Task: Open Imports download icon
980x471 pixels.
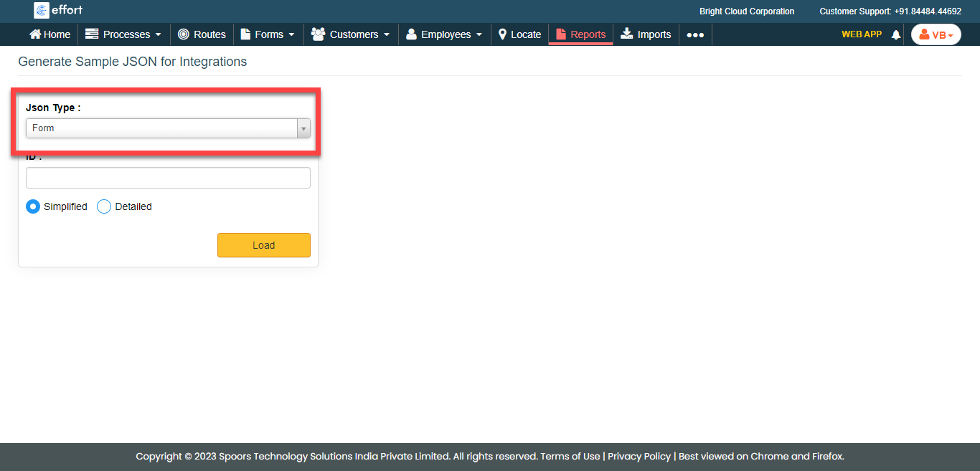Action: coord(627,34)
